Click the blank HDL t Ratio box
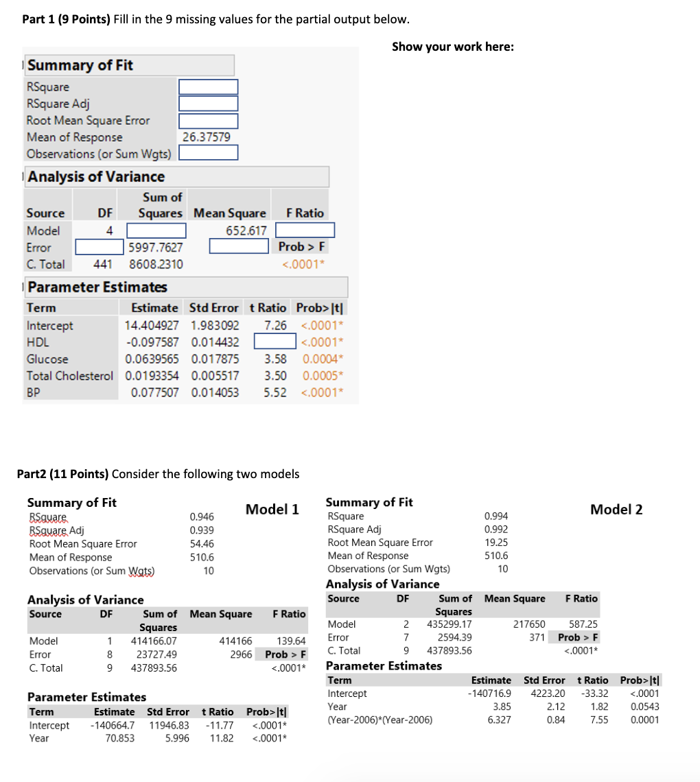This screenshot has width=700, height=782. [x=275, y=342]
